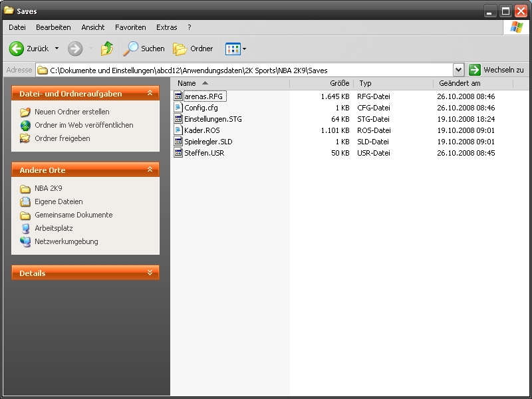The height and width of the screenshot is (399, 532).
Task: Select the Config.cfg file icon
Action: point(178,108)
